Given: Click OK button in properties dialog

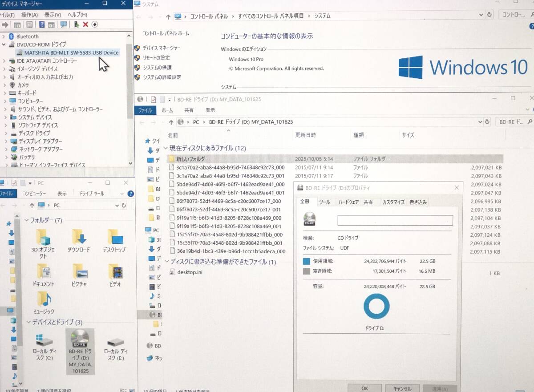Looking at the screenshot, I should (x=364, y=388).
